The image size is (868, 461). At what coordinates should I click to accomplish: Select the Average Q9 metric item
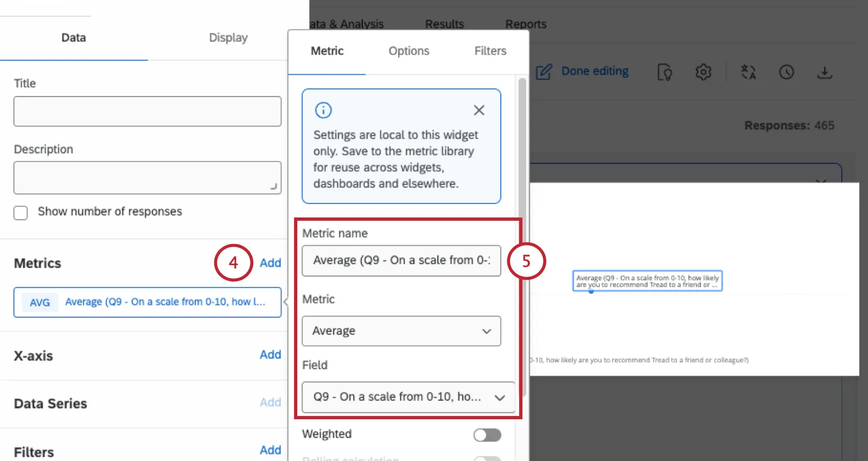tap(148, 302)
